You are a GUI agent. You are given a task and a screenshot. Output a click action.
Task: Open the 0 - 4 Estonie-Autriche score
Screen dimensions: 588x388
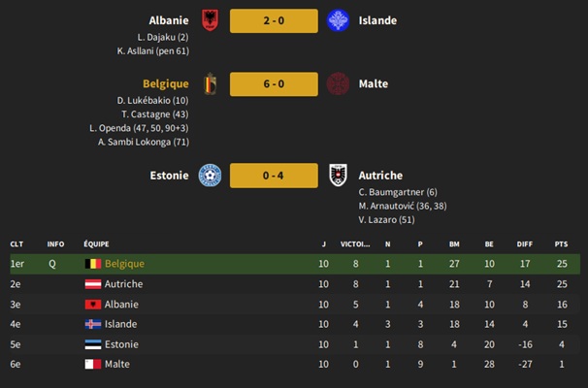pos(274,176)
